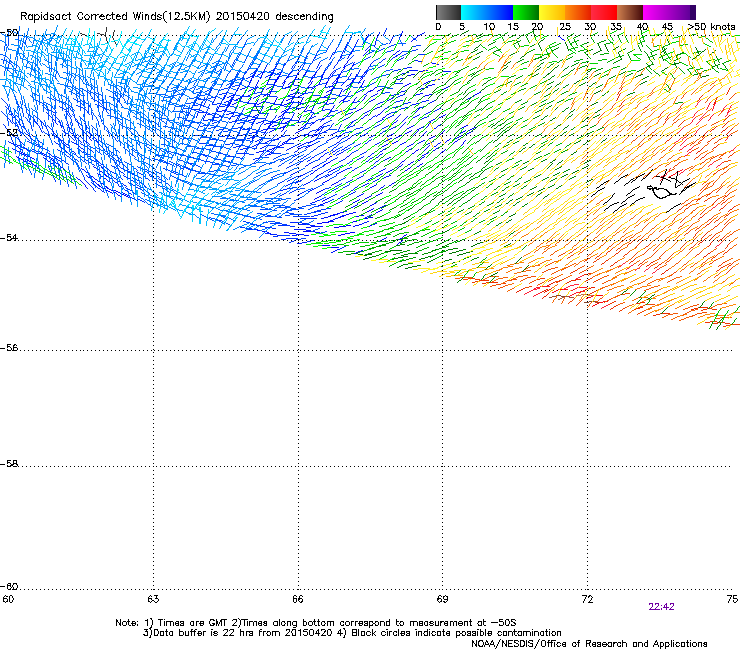Click the '>50 knots' legend label

(x=711, y=27)
